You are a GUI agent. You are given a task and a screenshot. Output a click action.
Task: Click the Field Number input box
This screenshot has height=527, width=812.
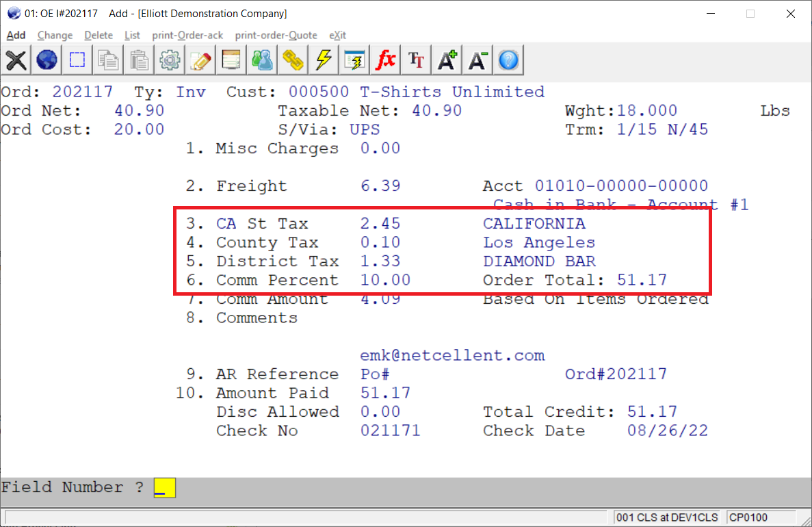pyautogui.click(x=165, y=487)
